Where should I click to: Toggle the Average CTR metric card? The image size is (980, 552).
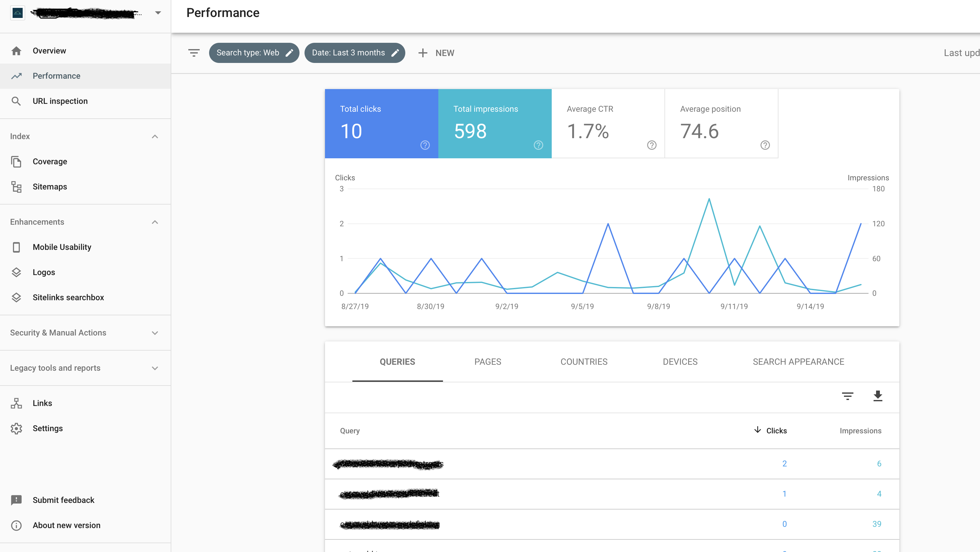(x=607, y=124)
